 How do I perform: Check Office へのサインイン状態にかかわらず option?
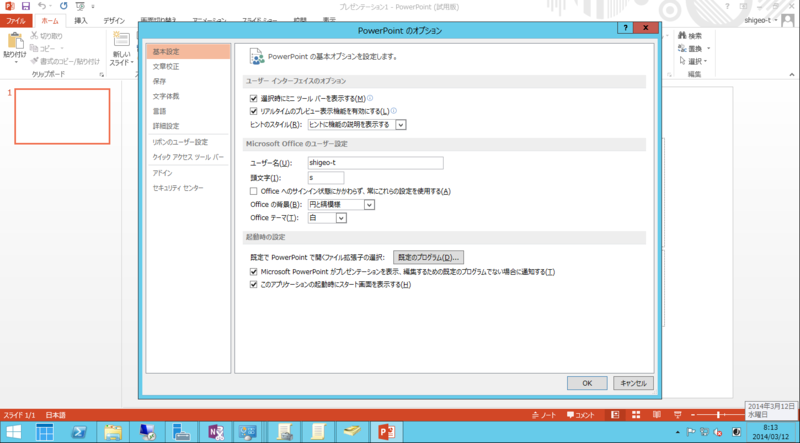pyautogui.click(x=254, y=191)
